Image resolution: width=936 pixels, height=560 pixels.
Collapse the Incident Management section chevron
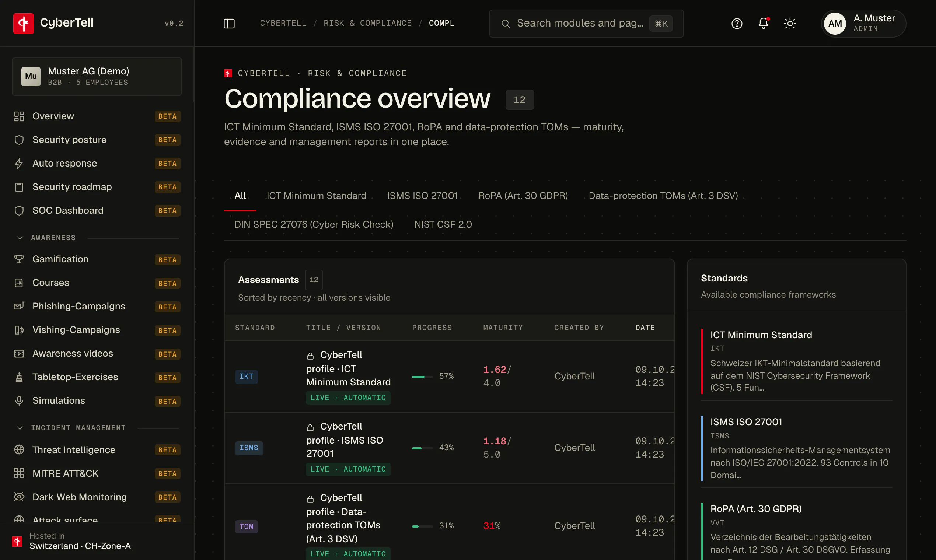click(x=20, y=428)
